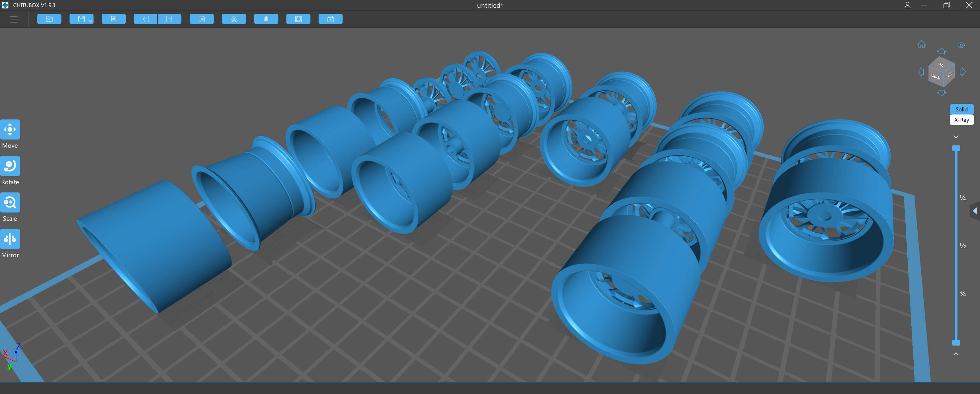Rotate view with the down arrow

942,93
